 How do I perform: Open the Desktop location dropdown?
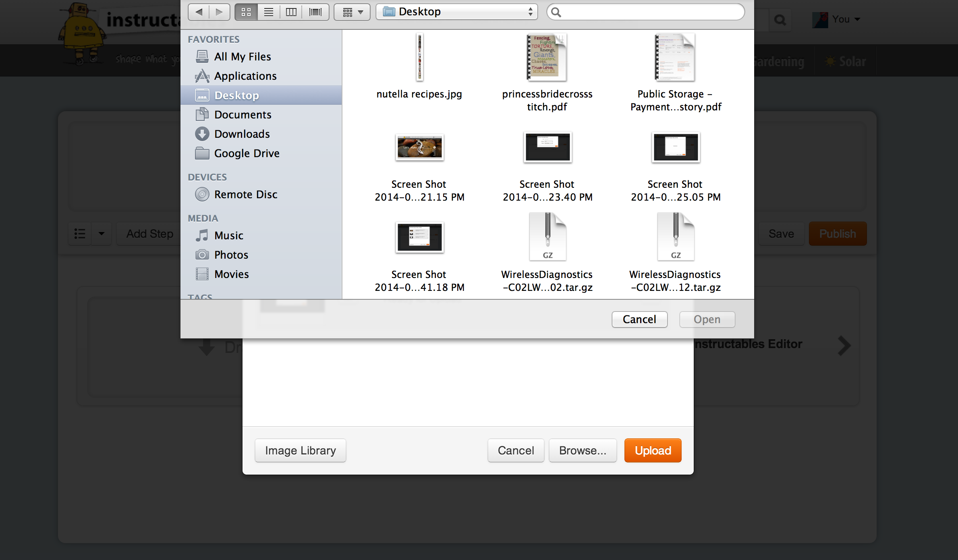click(456, 12)
